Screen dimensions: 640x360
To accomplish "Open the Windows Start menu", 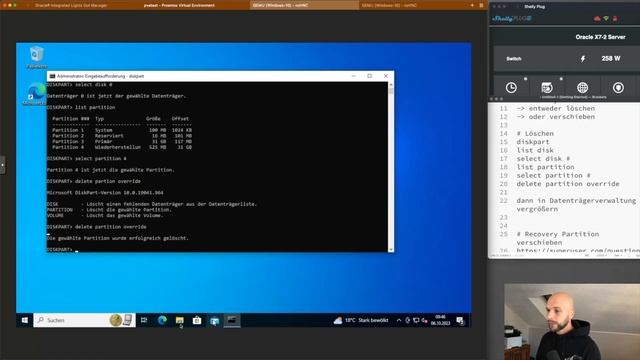I will pyautogui.click(x=24, y=320).
